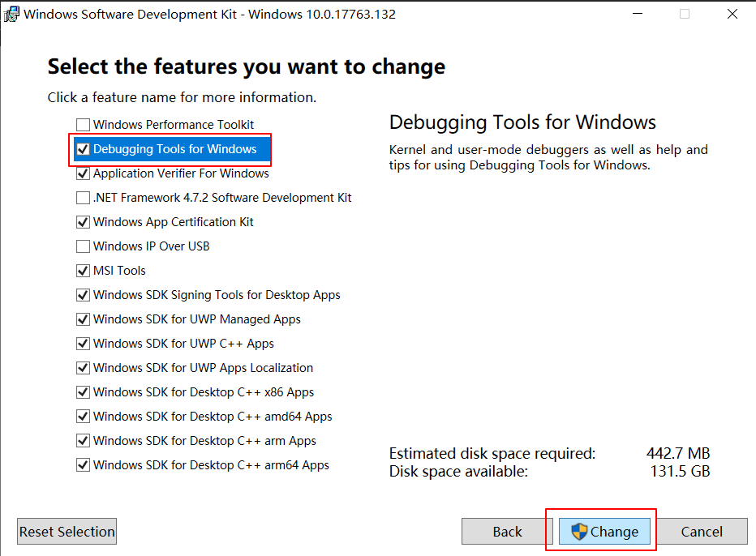Uncheck the MSI Tools checkbox
Viewport: 756px width, 556px height.
point(83,271)
